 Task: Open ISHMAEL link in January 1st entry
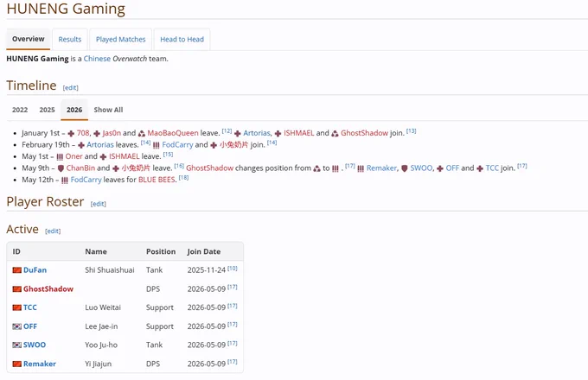click(x=299, y=133)
